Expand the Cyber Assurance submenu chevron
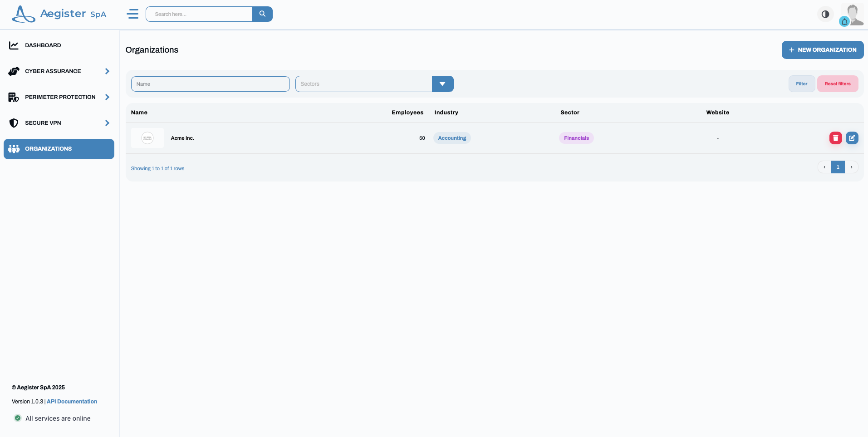The height and width of the screenshot is (437, 868). 107,71
